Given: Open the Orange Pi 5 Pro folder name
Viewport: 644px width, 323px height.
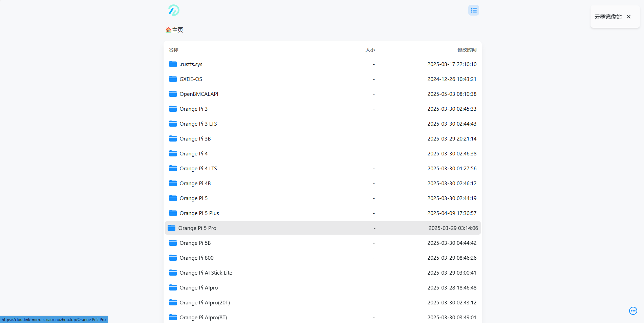Looking at the screenshot, I should tap(197, 228).
